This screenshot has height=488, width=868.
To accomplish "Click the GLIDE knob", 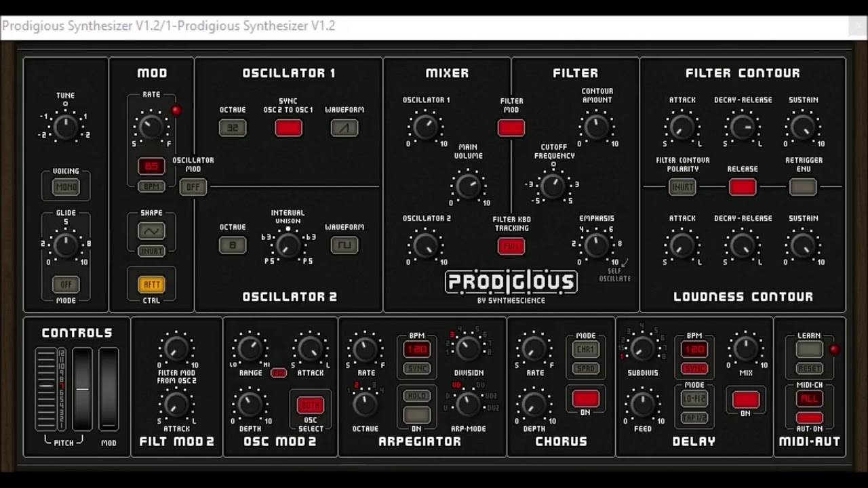I will (x=65, y=246).
